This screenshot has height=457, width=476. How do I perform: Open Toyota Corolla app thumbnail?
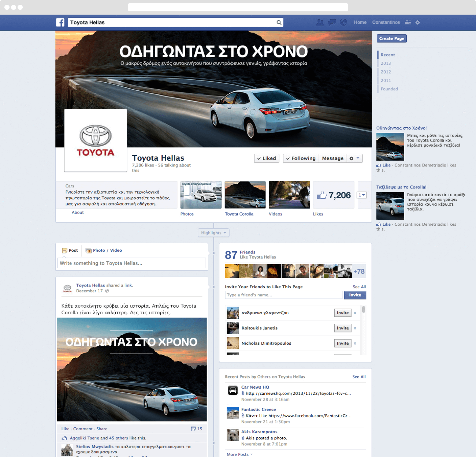coord(245,195)
